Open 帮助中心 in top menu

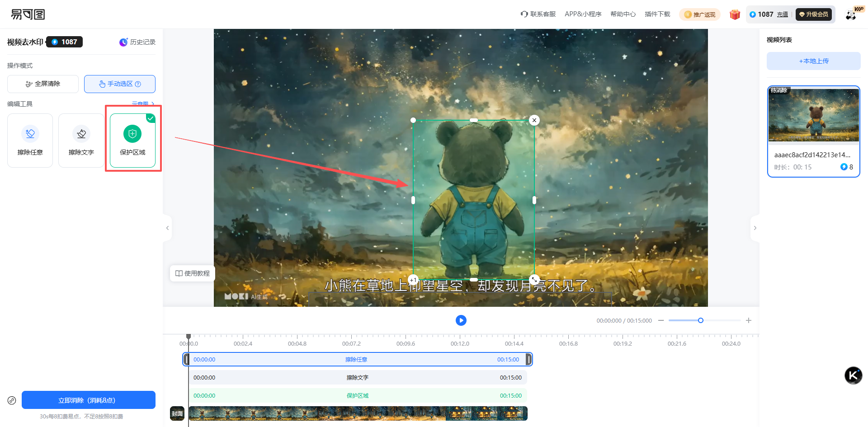623,14
